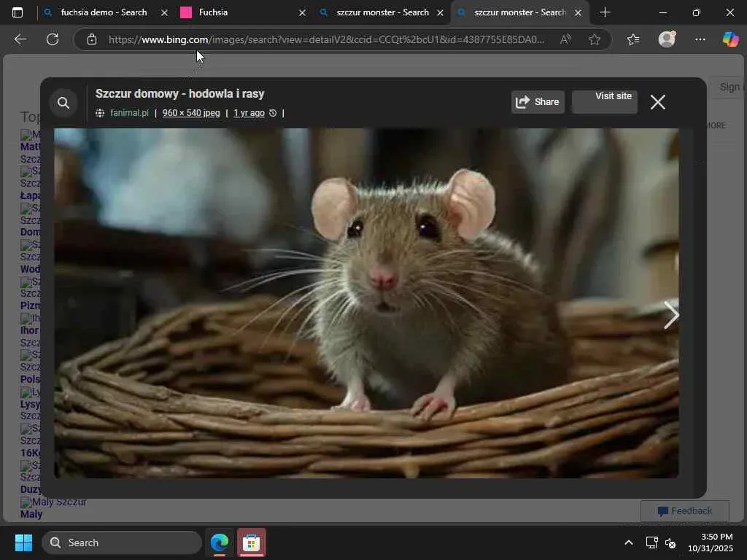Screen dimensions: 747x560
Task: Go back to the previous page
Action: pyautogui.click(x=20, y=39)
